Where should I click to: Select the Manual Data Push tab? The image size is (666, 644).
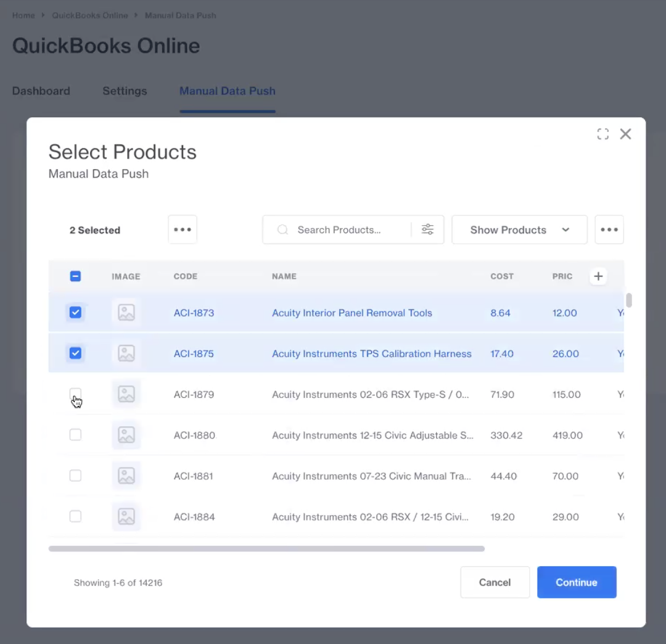[227, 91]
